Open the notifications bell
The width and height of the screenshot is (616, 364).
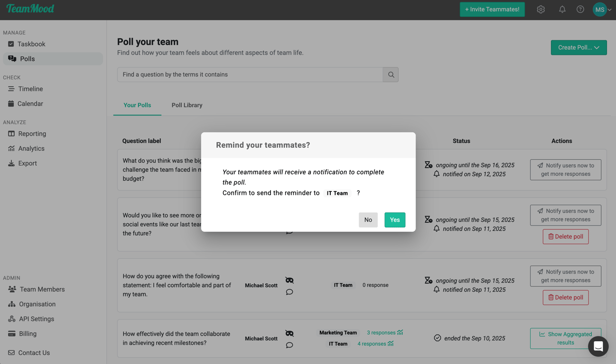point(562,9)
